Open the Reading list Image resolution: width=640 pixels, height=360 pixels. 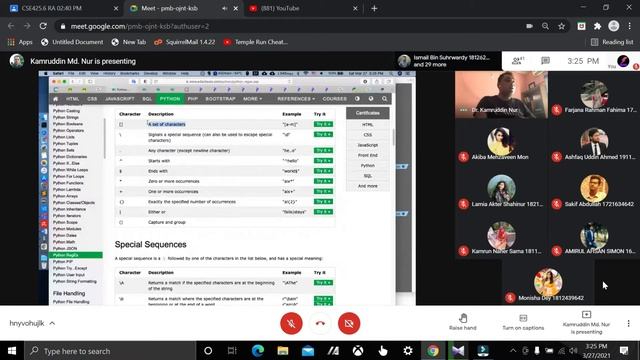coord(612,42)
